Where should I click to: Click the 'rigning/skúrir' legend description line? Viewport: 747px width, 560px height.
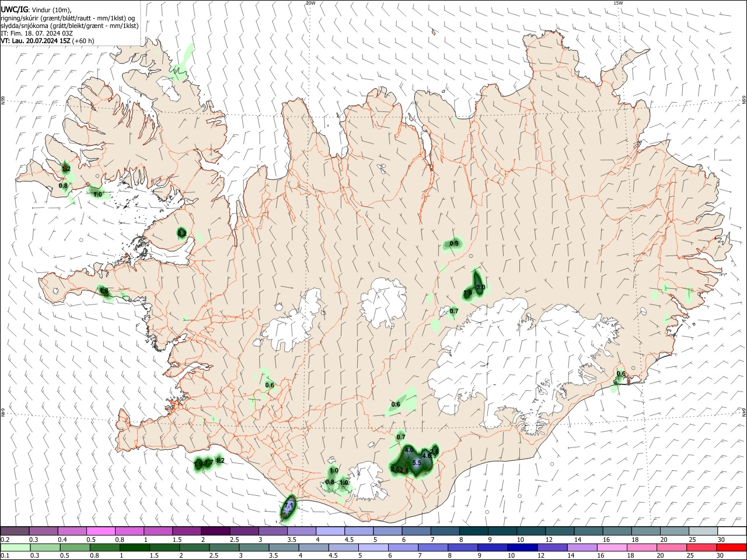click(67, 18)
